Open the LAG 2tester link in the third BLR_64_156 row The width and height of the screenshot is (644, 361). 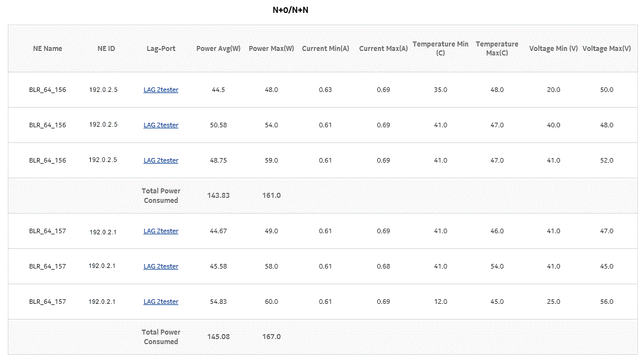tap(161, 160)
